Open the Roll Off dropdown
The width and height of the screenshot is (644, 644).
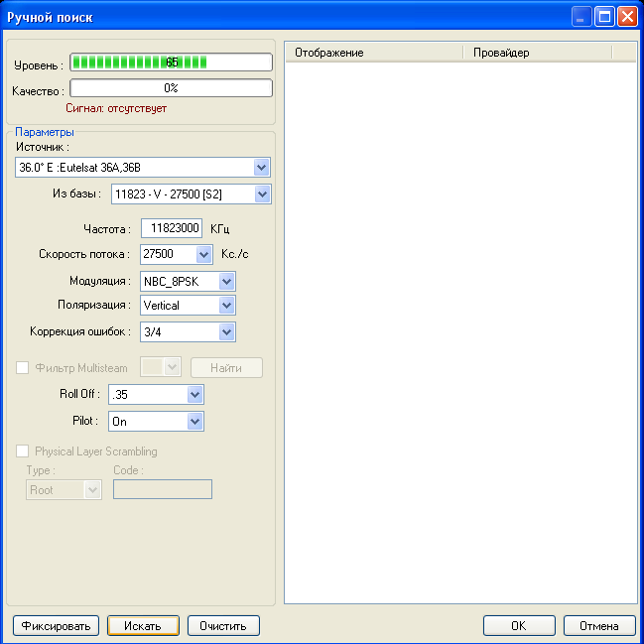[195, 395]
